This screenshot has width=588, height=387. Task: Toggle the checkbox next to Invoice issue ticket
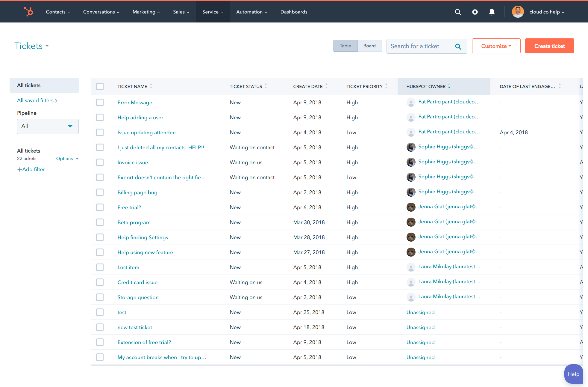(100, 162)
